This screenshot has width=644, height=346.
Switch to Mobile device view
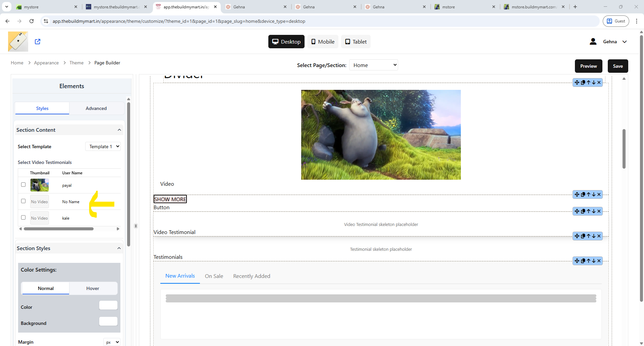(323, 42)
